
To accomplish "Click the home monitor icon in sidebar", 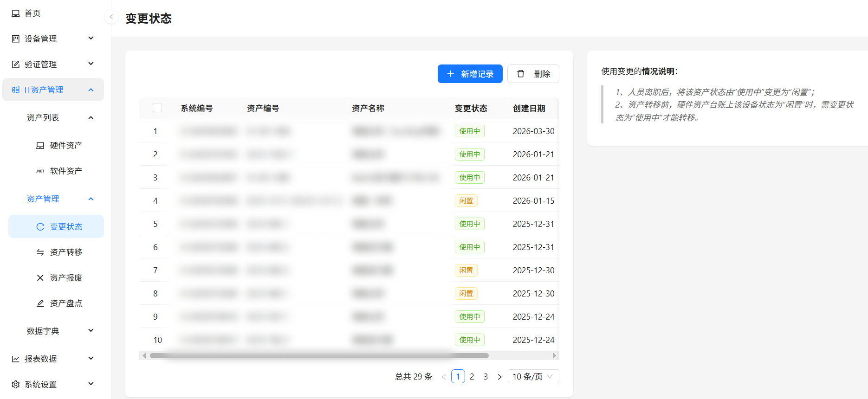I will (x=16, y=13).
